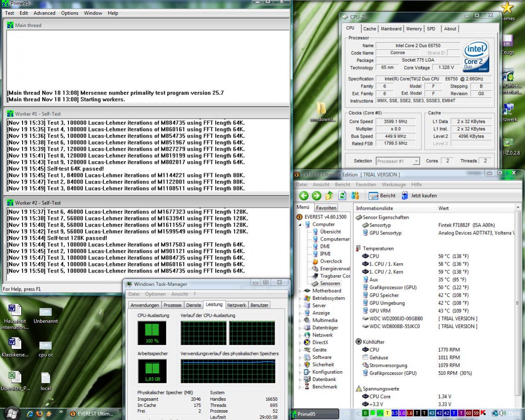Screen dimensions: 525x420
Task: Refresh the EVEREST sensor readings
Action: (342, 196)
